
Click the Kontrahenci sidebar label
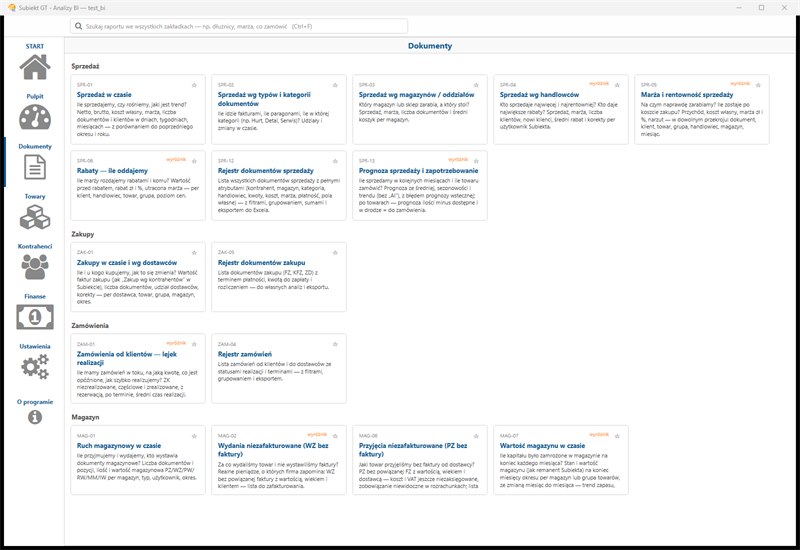[x=35, y=246]
